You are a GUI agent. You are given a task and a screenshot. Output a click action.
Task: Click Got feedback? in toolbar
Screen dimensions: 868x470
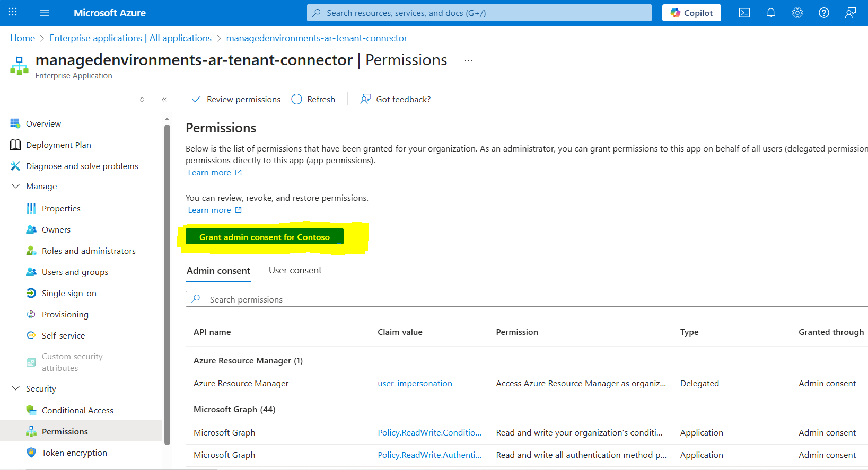coord(396,100)
